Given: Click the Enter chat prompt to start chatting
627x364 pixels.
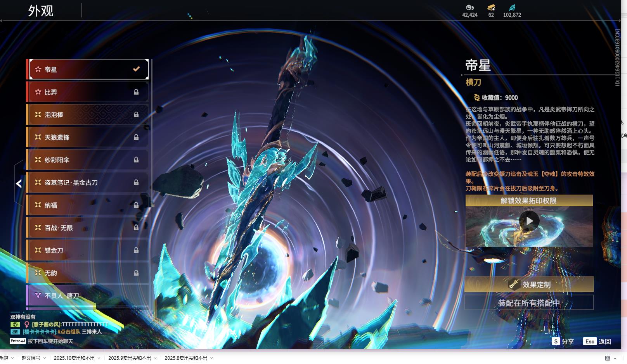Looking at the screenshot, I should [x=42, y=341].
